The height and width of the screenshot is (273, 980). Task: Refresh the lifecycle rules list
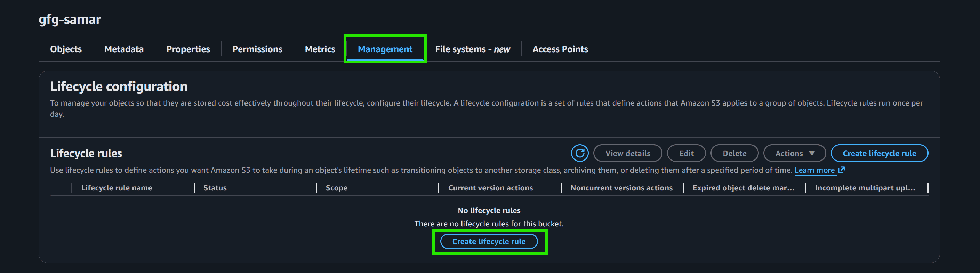click(579, 153)
